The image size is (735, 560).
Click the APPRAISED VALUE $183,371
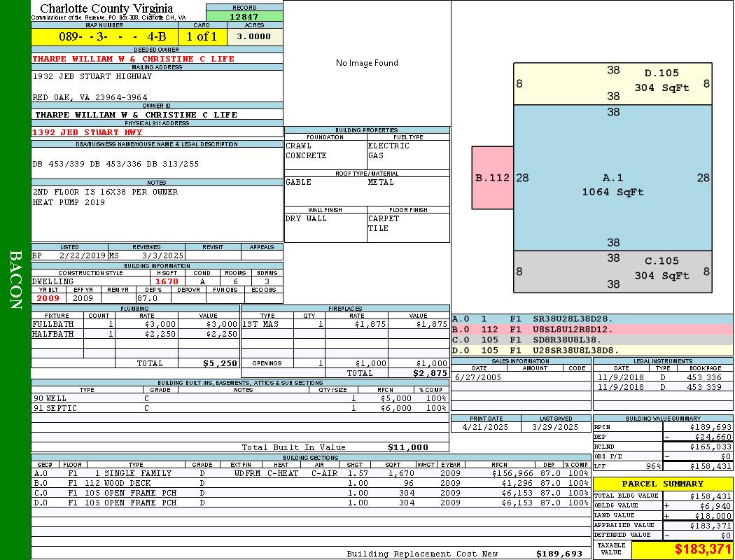(x=710, y=526)
